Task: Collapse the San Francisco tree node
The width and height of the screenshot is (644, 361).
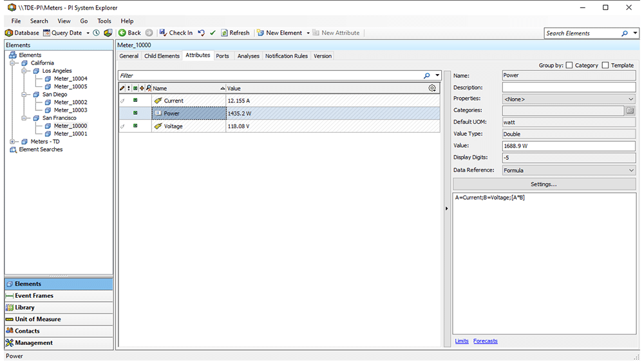Action: pos(25,119)
